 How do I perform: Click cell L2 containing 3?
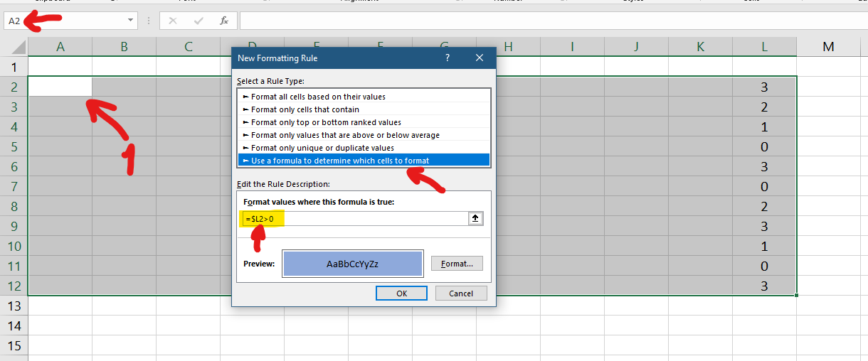click(765, 87)
